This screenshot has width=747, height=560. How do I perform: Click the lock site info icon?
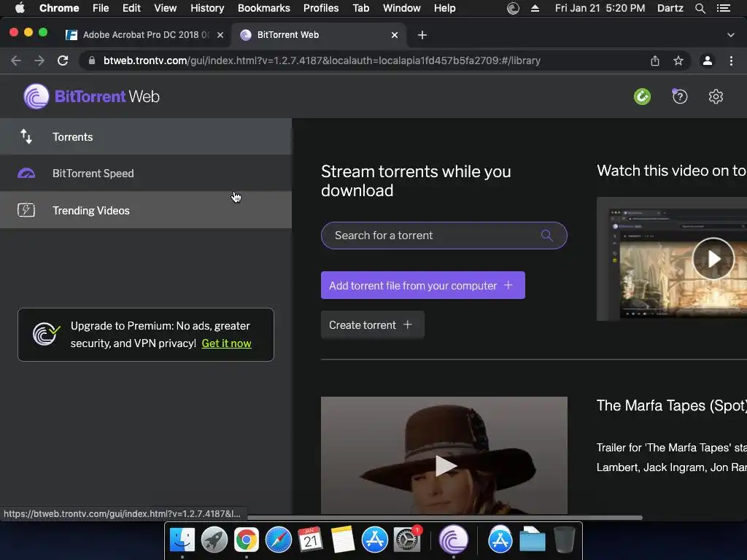point(92,61)
